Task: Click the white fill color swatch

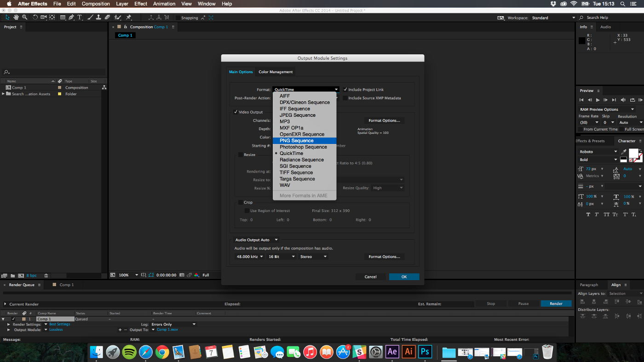Action: (x=633, y=153)
